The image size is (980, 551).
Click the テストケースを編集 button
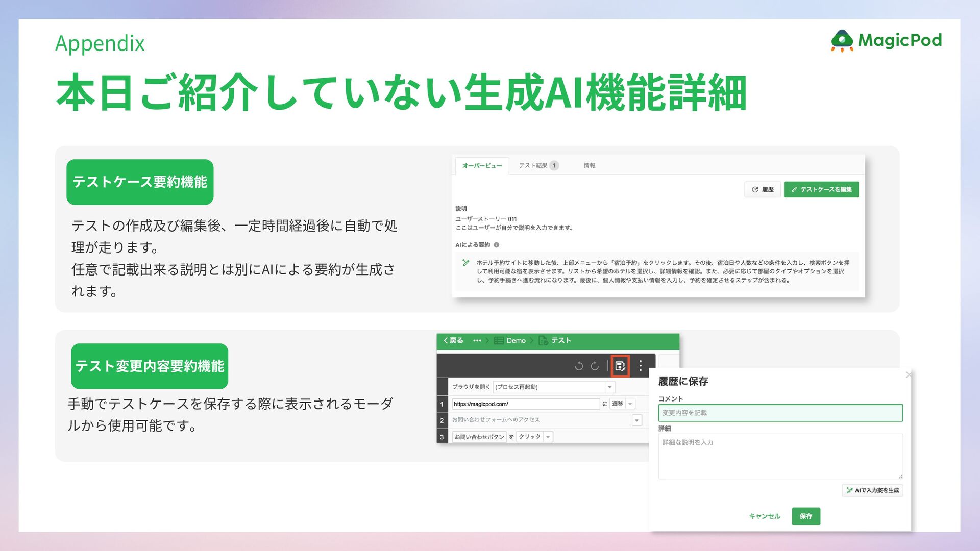coord(821,189)
